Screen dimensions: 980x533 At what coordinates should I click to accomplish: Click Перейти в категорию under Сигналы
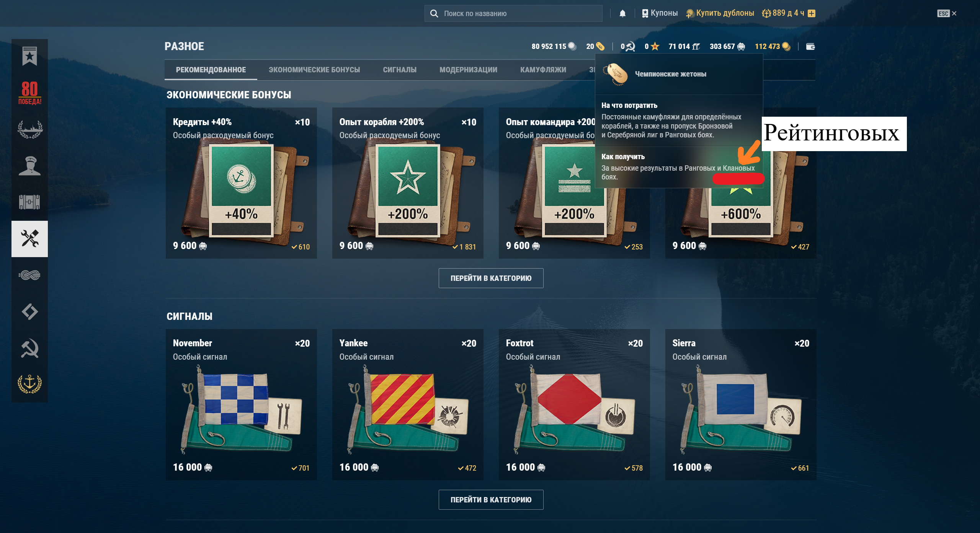491,500
